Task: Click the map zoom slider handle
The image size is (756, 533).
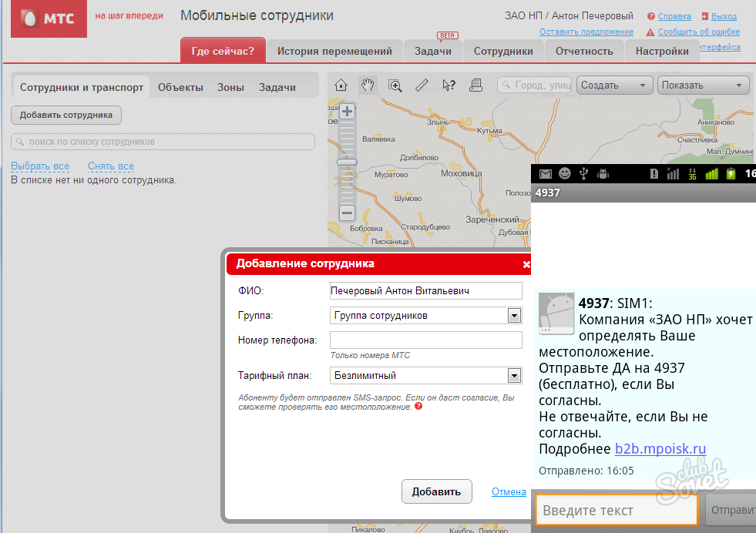Action: point(347,162)
